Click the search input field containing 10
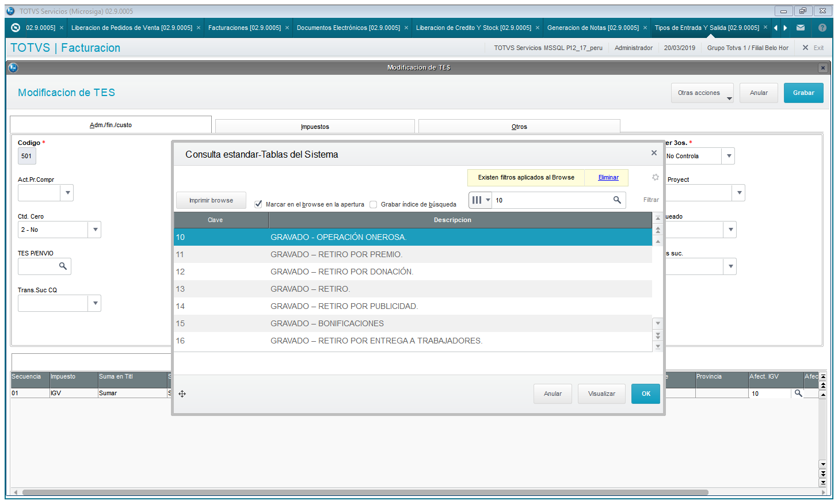838x504 pixels. click(x=553, y=200)
